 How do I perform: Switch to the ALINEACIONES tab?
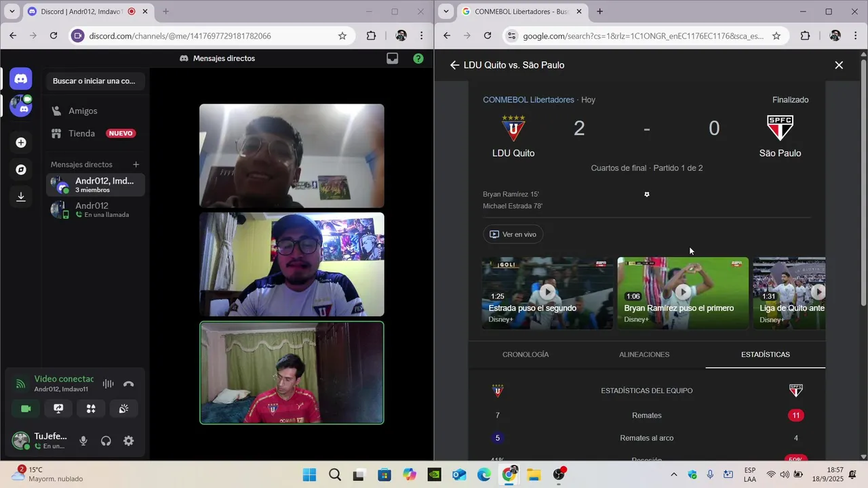(644, 354)
